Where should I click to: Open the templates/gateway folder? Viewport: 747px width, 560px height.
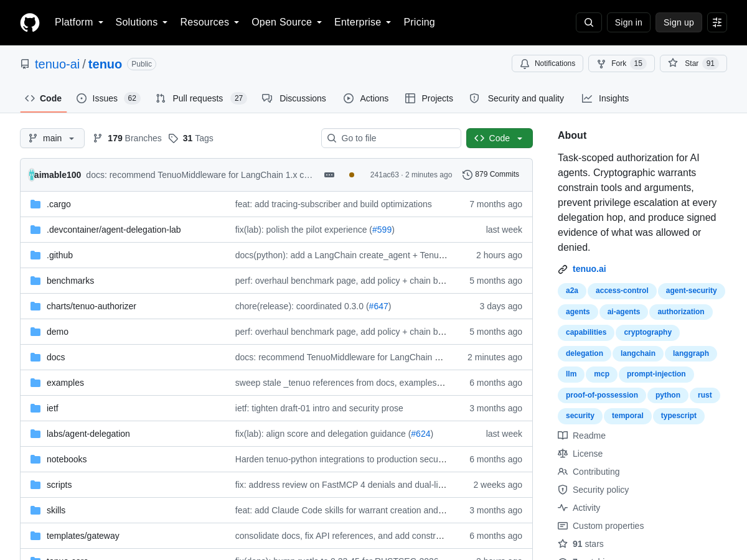(83, 536)
